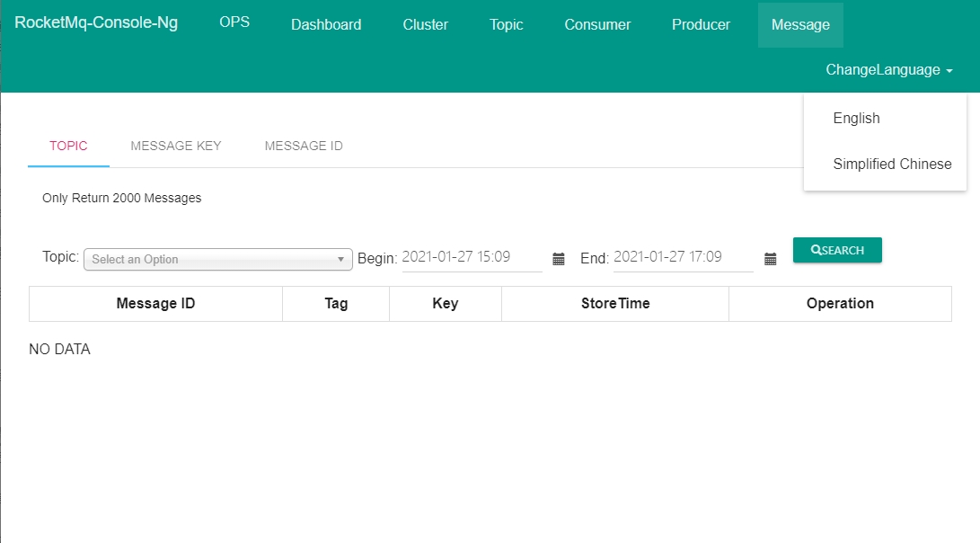
Task: Go to the OPS page
Action: coord(234,22)
